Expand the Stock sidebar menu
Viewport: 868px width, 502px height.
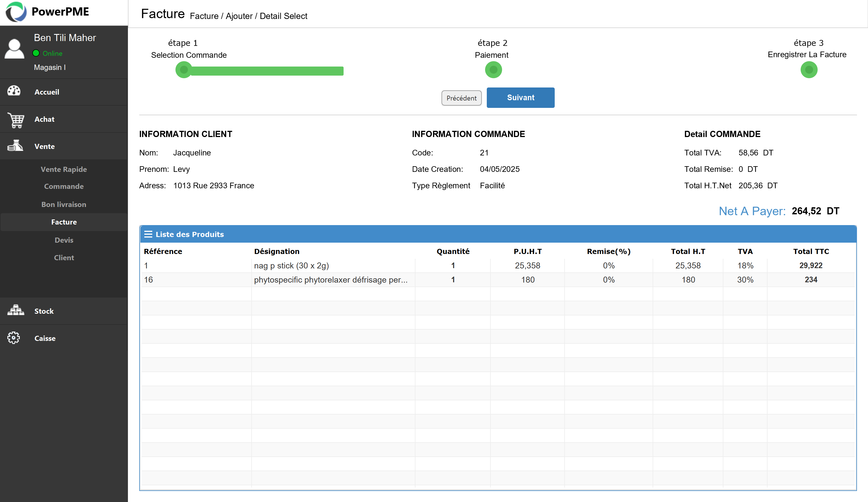pos(64,311)
